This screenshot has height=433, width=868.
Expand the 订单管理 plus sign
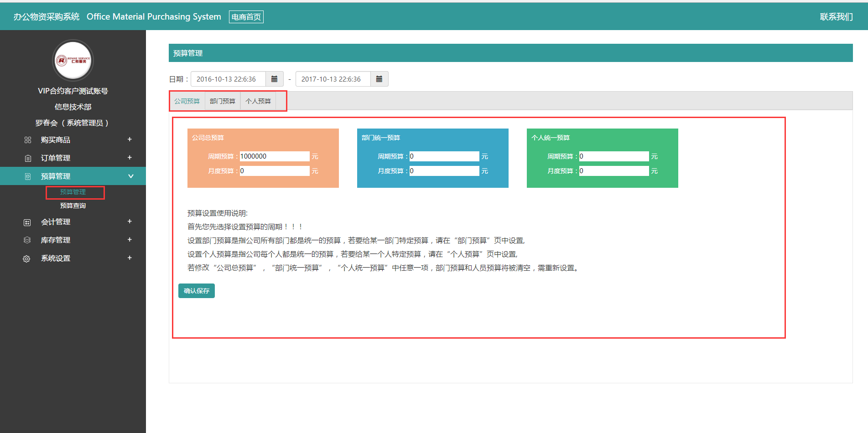click(130, 158)
